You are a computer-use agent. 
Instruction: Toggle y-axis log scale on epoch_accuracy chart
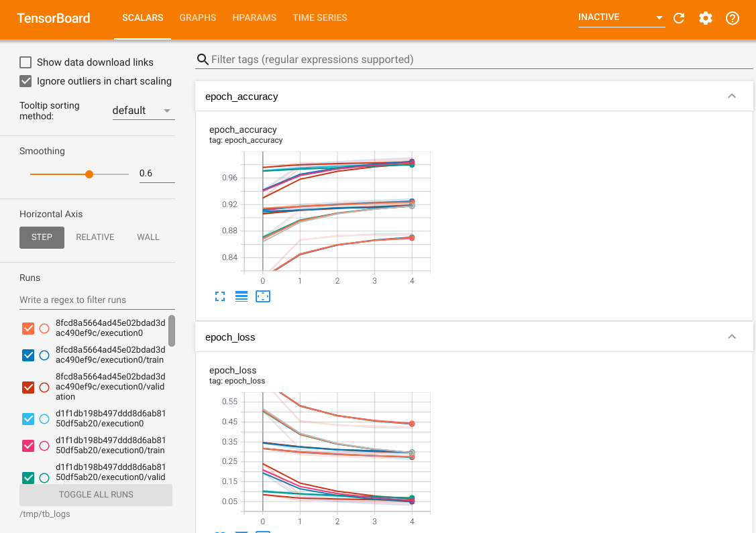click(x=241, y=296)
